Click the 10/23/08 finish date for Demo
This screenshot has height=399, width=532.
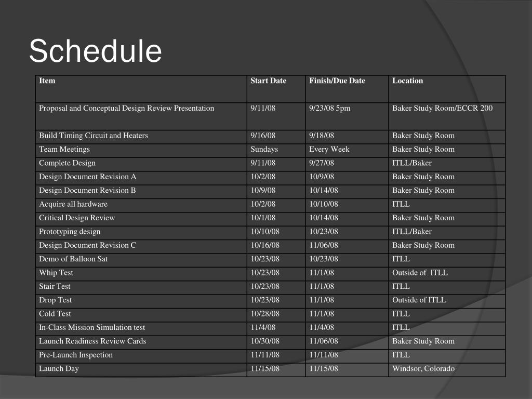323,259
